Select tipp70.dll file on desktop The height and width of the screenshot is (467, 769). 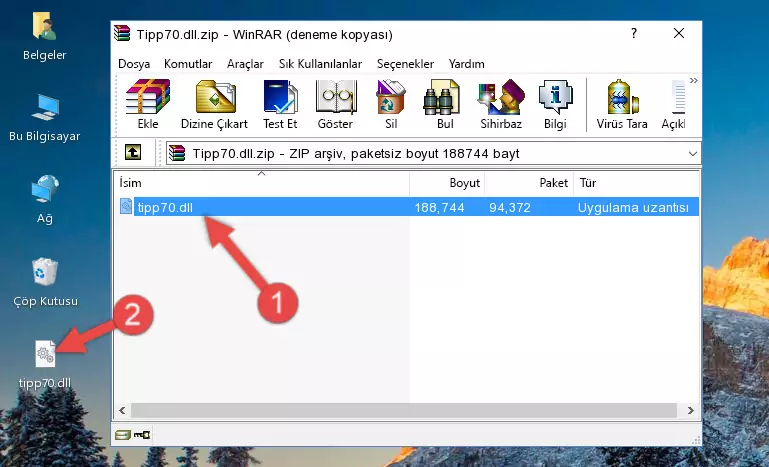[x=45, y=364]
